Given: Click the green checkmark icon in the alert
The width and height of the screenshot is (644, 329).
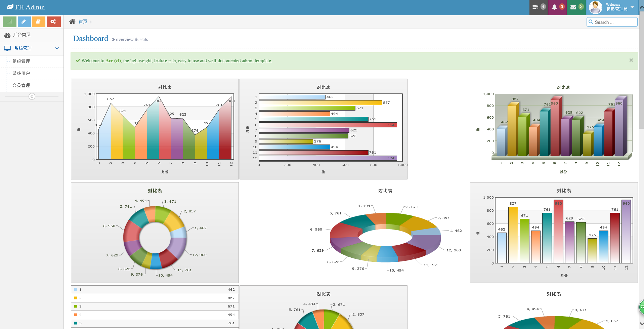Looking at the screenshot, I should pos(78,60).
